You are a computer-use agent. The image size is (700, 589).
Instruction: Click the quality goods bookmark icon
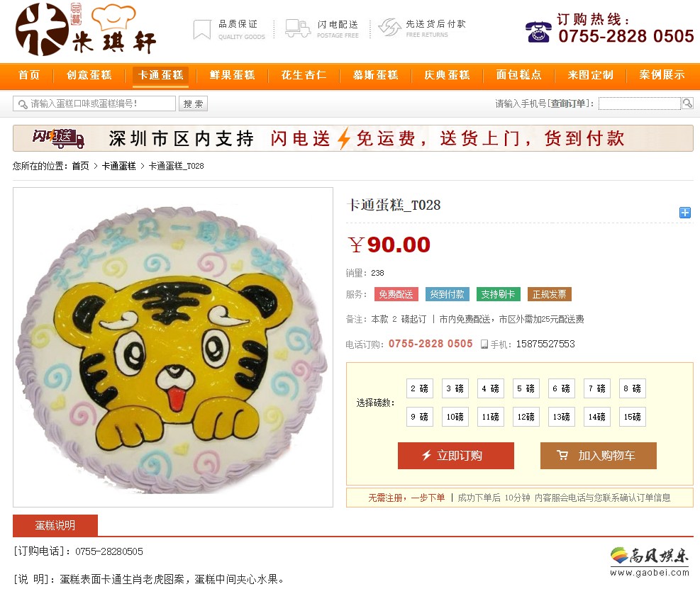click(202, 30)
